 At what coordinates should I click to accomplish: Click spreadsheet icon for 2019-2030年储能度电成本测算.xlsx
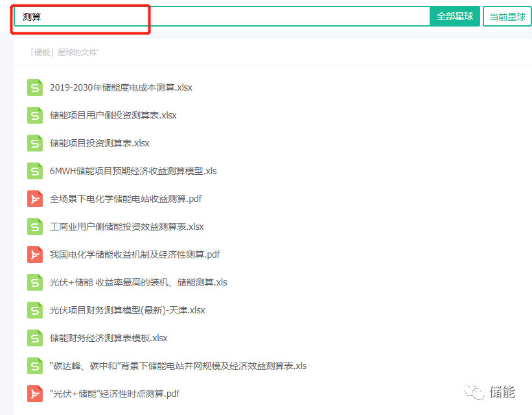pos(34,87)
